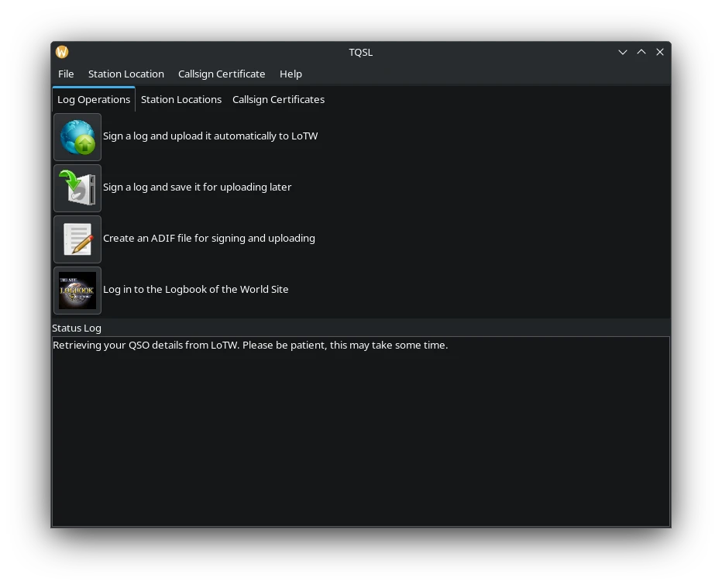Click the globe upload icon for LoTW
This screenshot has height=588, width=722.
[77, 137]
